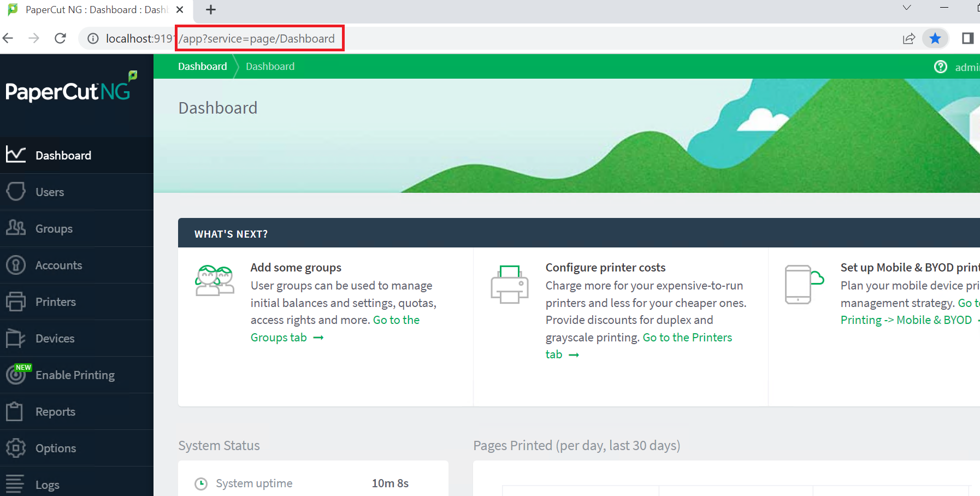Click the Users icon in sidebar
The height and width of the screenshot is (496, 980).
click(16, 192)
